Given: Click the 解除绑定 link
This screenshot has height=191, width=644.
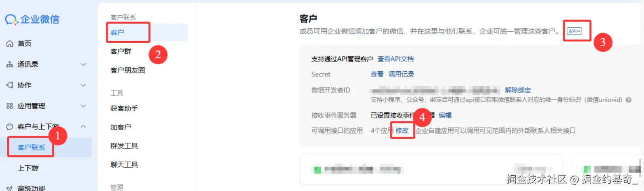Looking at the screenshot, I should 518,90.
